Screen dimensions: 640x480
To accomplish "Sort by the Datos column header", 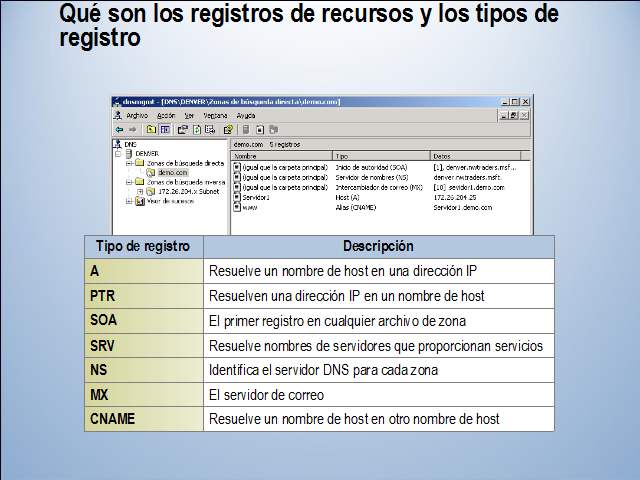I will pyautogui.click(x=476, y=156).
